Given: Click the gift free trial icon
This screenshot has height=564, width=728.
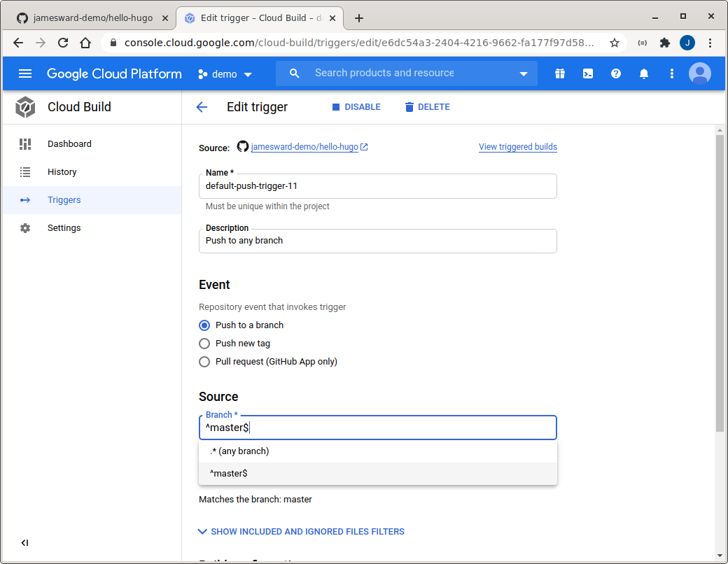Looking at the screenshot, I should (x=559, y=73).
